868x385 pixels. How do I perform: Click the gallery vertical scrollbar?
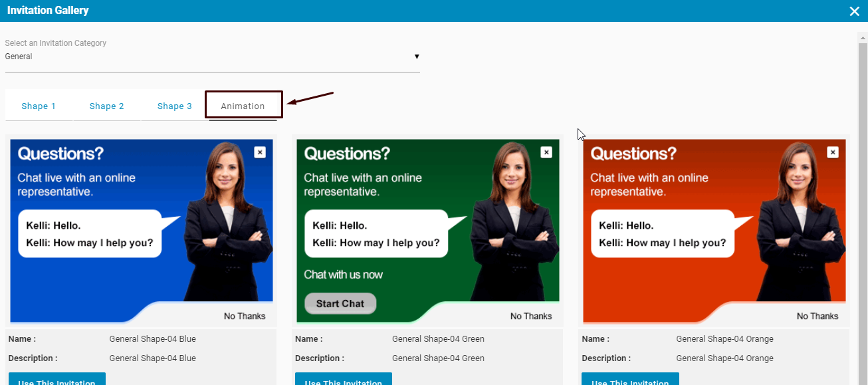863,199
